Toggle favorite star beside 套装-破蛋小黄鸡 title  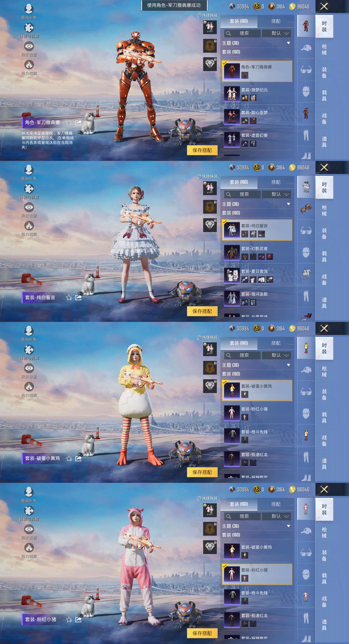(x=69, y=459)
